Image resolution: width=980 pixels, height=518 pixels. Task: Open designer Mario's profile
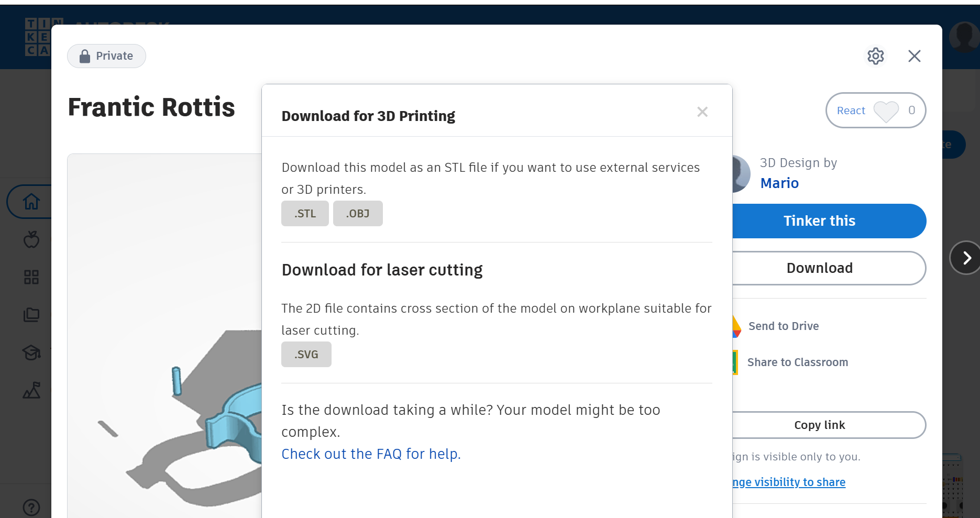click(779, 183)
